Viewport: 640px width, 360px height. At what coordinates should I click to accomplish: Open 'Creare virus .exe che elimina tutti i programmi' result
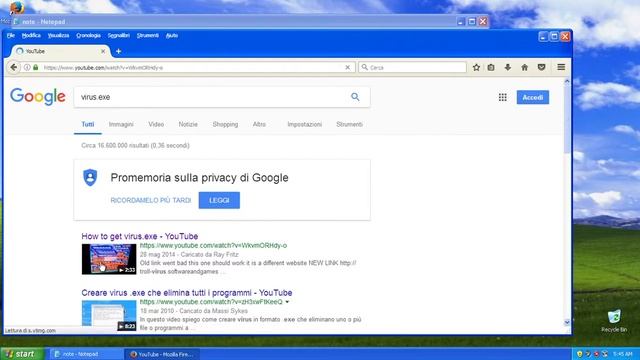coord(187,293)
